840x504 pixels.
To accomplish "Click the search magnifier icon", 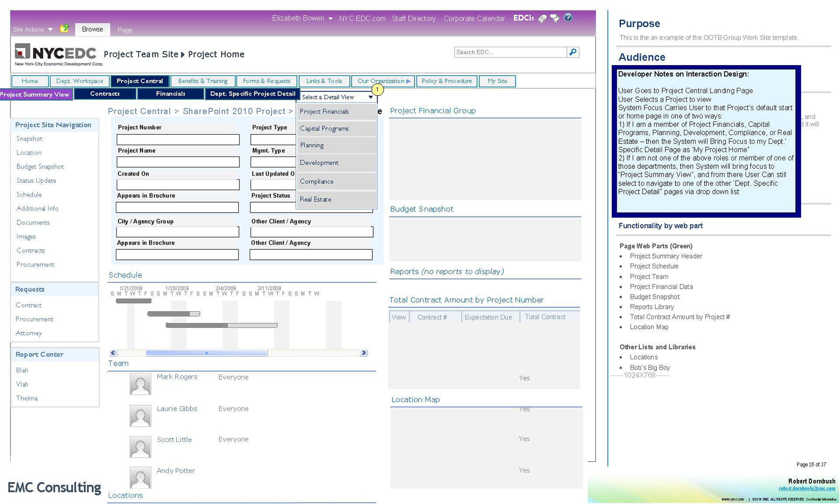I will pos(573,52).
